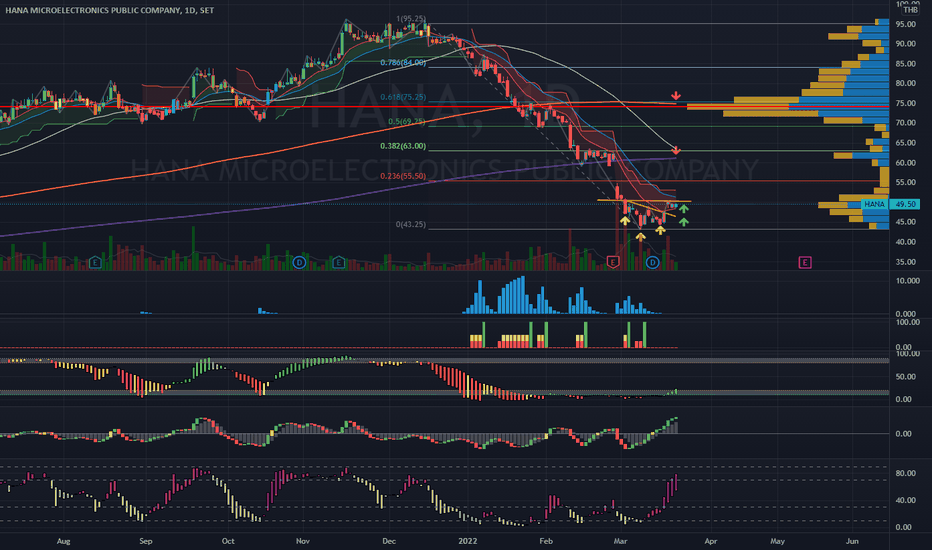
Task: Click the May label on the time axis
Action: tap(777, 541)
